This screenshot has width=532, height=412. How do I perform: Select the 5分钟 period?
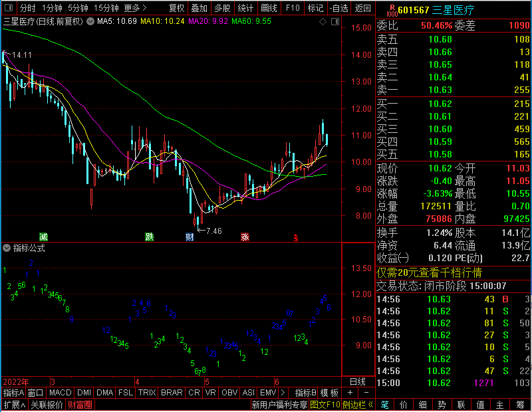coord(78,8)
